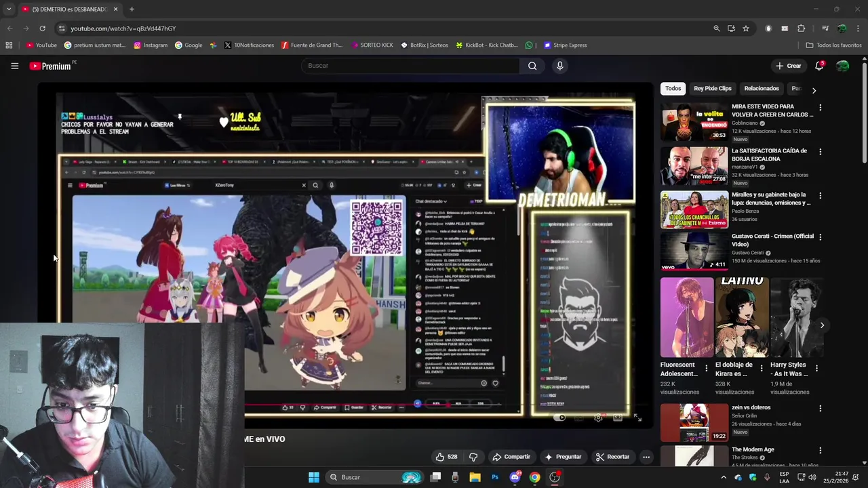Open more actions ellipsis below the video

(646, 457)
